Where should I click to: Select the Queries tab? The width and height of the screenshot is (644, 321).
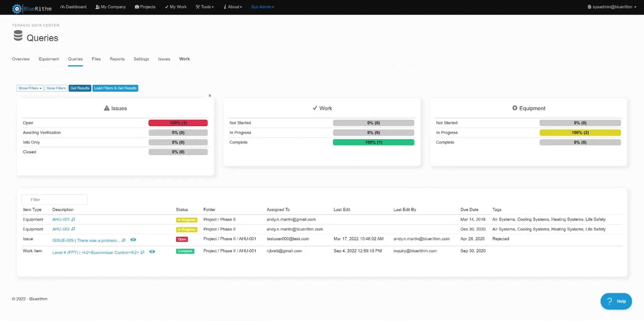point(75,59)
